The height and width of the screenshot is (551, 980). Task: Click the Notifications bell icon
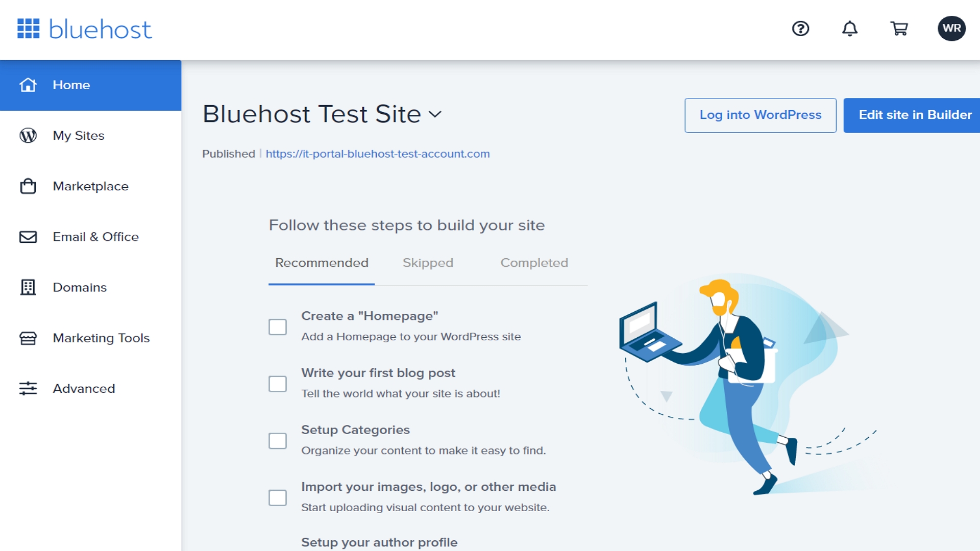pyautogui.click(x=849, y=28)
